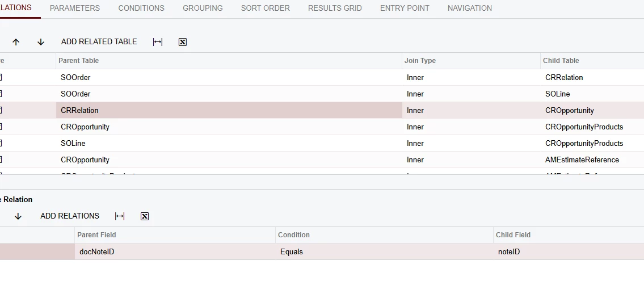The image size is (644, 302).
Task: Open the Equals condition cell
Action: 385,251
